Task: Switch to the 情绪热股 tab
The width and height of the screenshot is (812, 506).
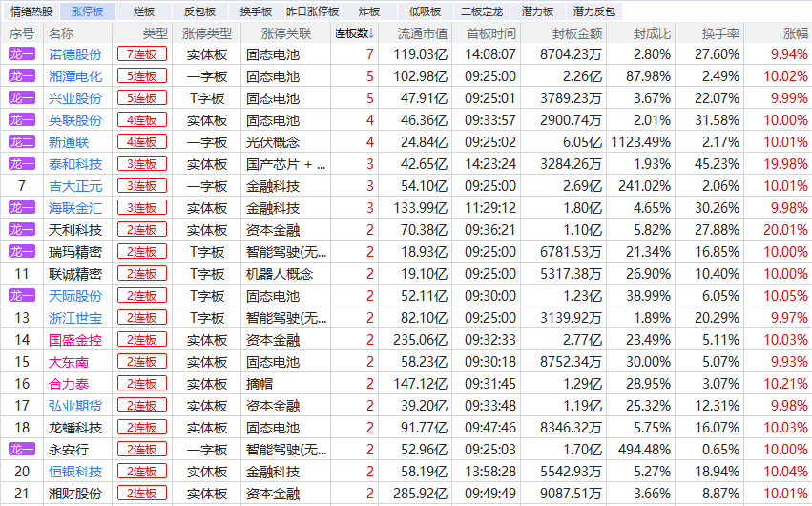Action: (31, 11)
